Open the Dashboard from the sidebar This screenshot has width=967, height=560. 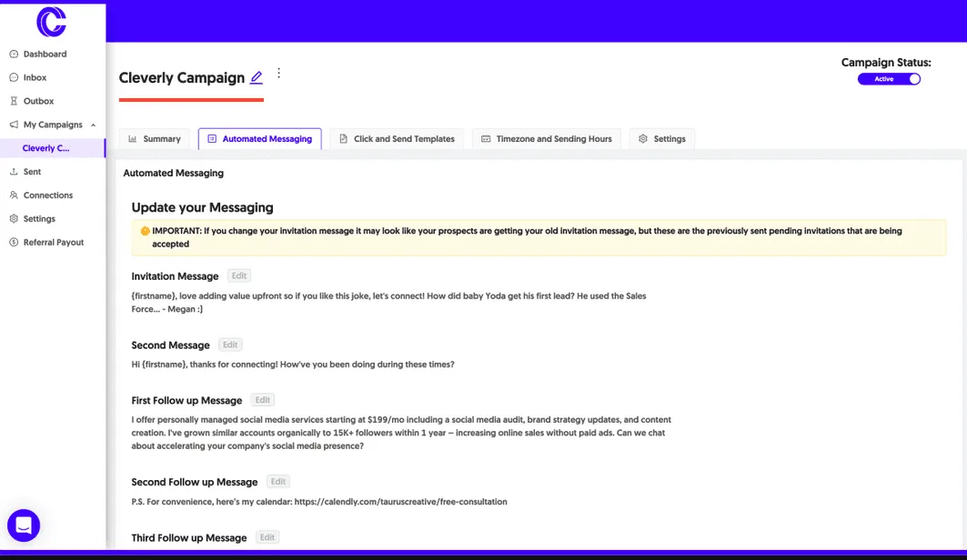44,54
